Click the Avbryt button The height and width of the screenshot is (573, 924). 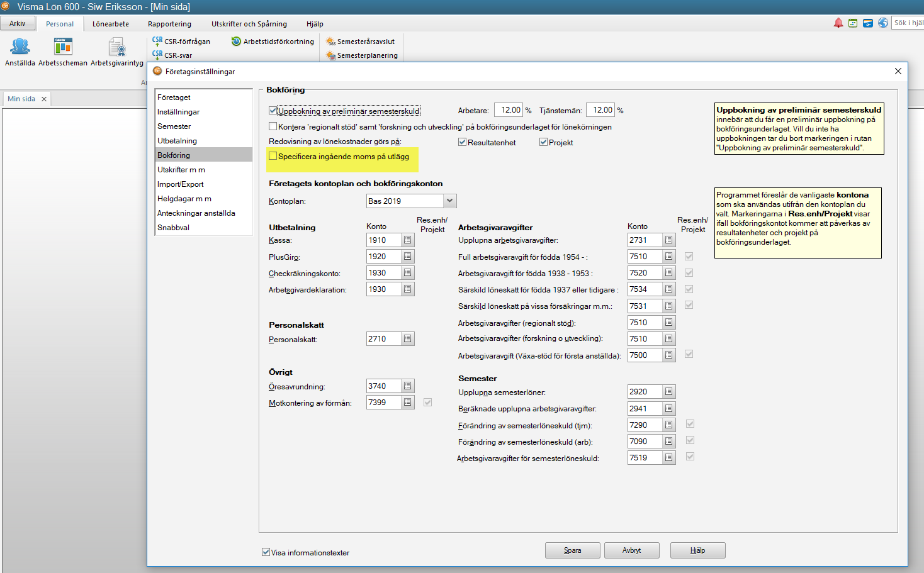tap(632, 550)
